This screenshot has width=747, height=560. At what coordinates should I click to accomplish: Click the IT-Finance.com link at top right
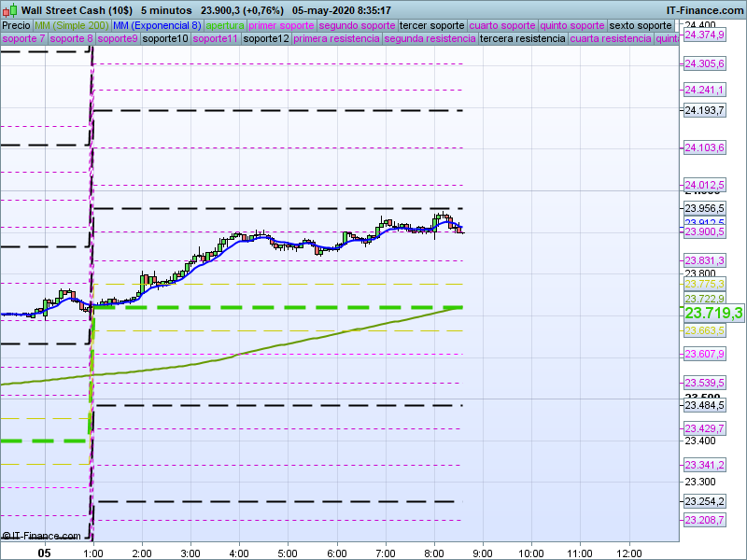[x=704, y=9]
